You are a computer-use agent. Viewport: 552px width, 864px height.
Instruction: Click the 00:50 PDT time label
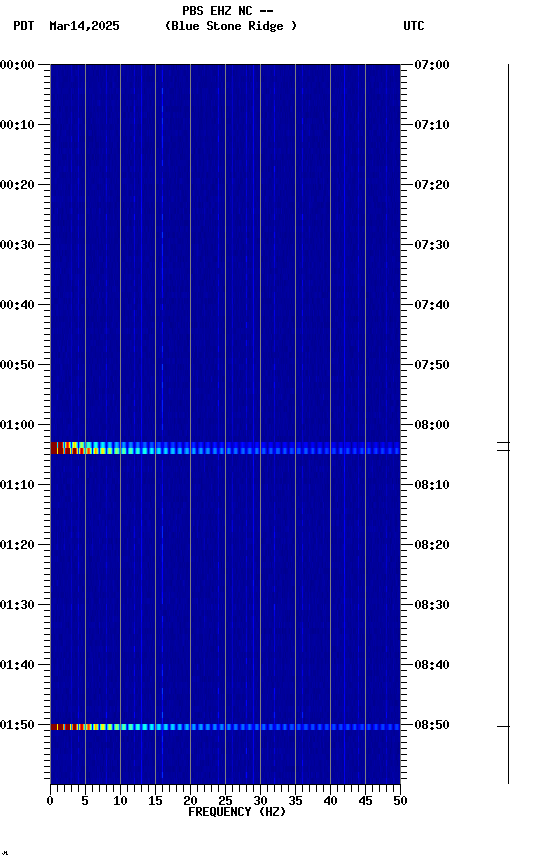17,365
